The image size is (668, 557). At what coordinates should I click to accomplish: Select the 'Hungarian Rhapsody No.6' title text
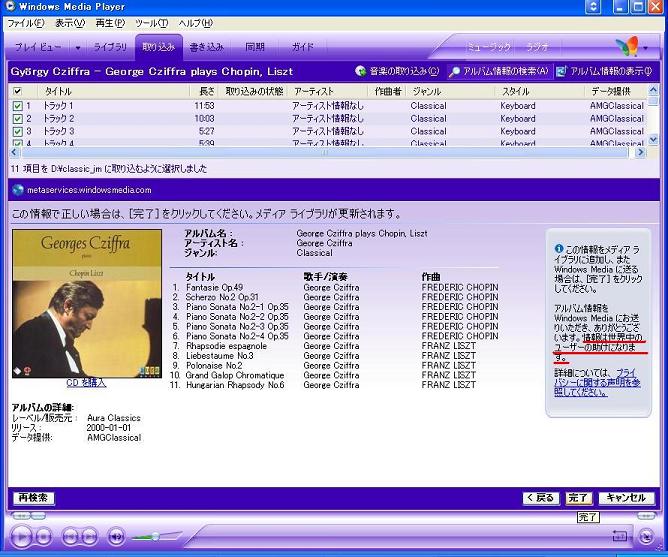[235, 385]
